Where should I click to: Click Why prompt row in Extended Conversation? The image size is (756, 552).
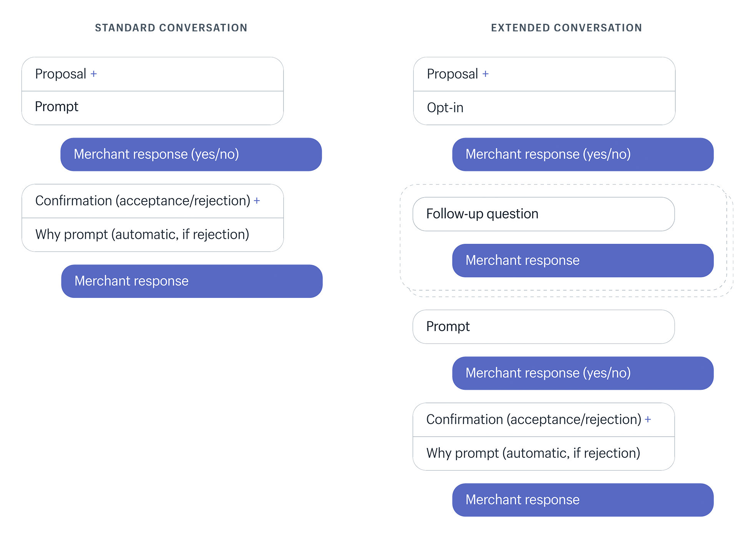(544, 453)
